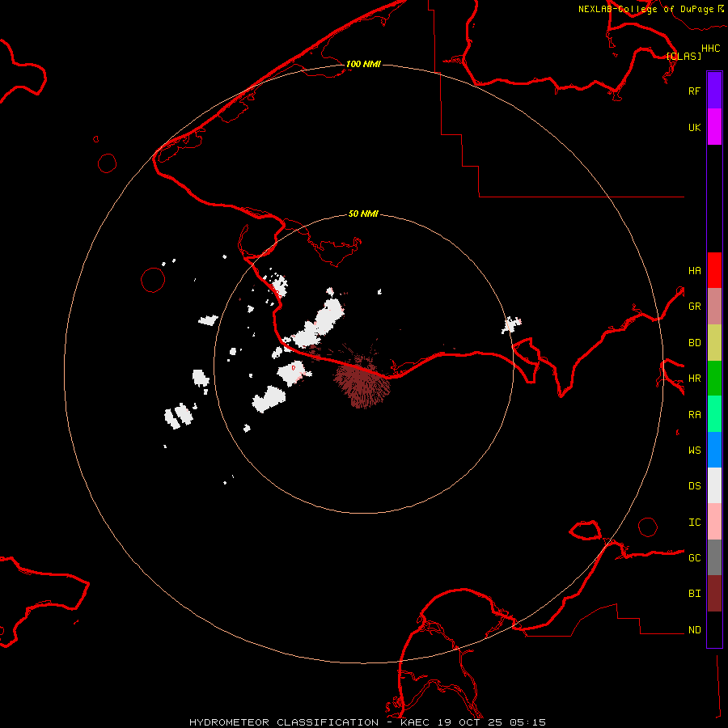Click the IC legend label
Image resolution: width=728 pixels, height=728 pixels.
(x=694, y=523)
